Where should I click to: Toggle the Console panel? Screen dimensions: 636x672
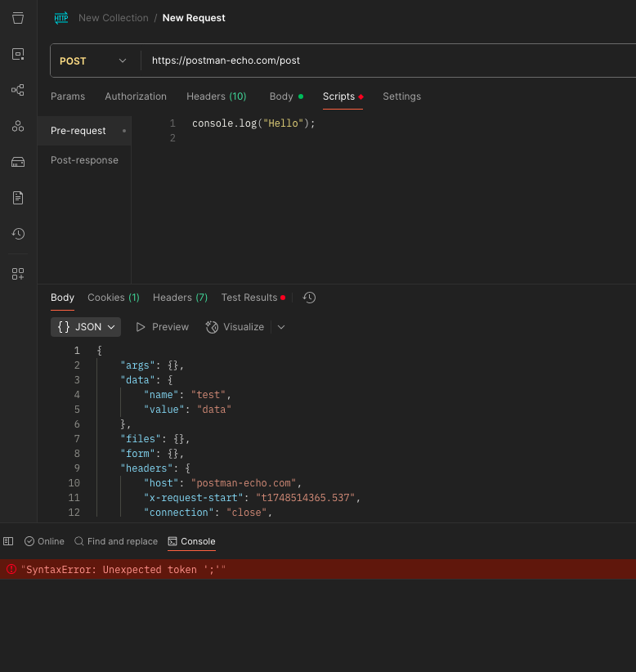pyautogui.click(x=191, y=541)
